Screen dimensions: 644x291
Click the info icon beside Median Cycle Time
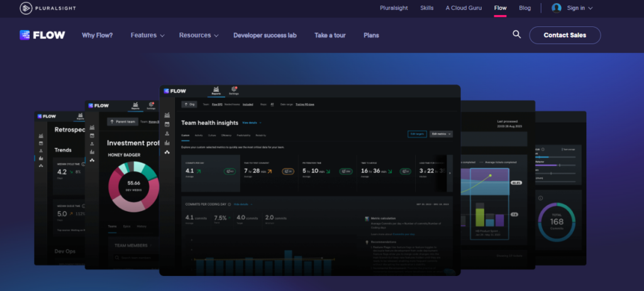pos(84,164)
